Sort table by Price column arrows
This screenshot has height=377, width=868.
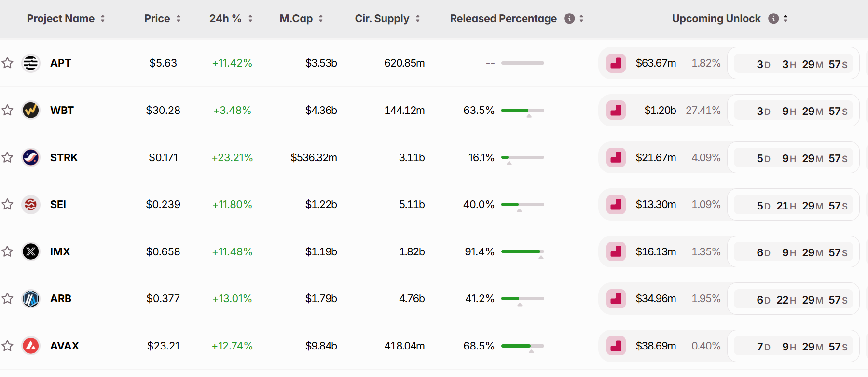pyautogui.click(x=179, y=19)
